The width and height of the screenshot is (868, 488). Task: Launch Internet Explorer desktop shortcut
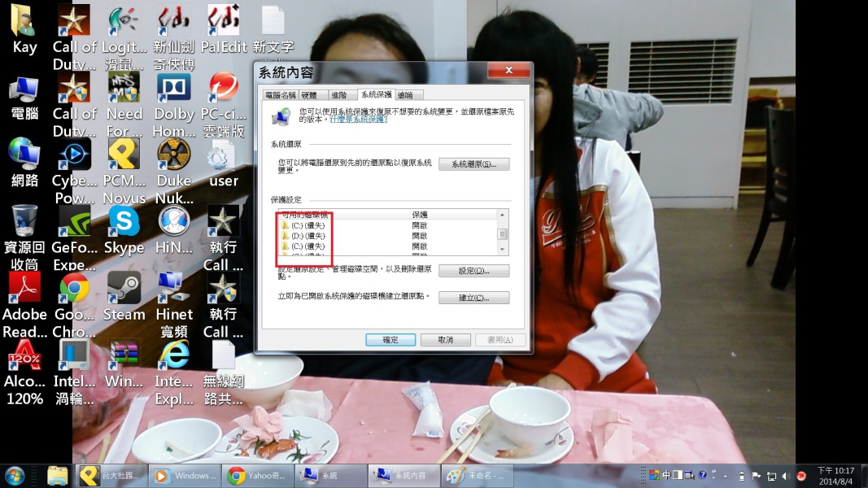click(x=174, y=373)
